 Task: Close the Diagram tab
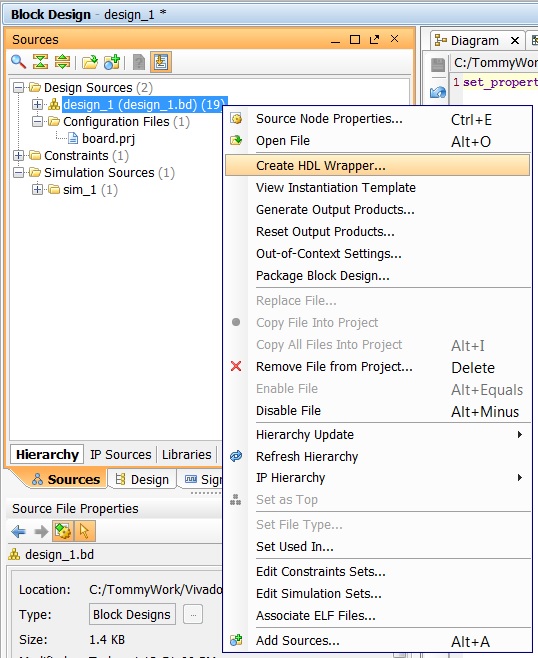(515, 41)
